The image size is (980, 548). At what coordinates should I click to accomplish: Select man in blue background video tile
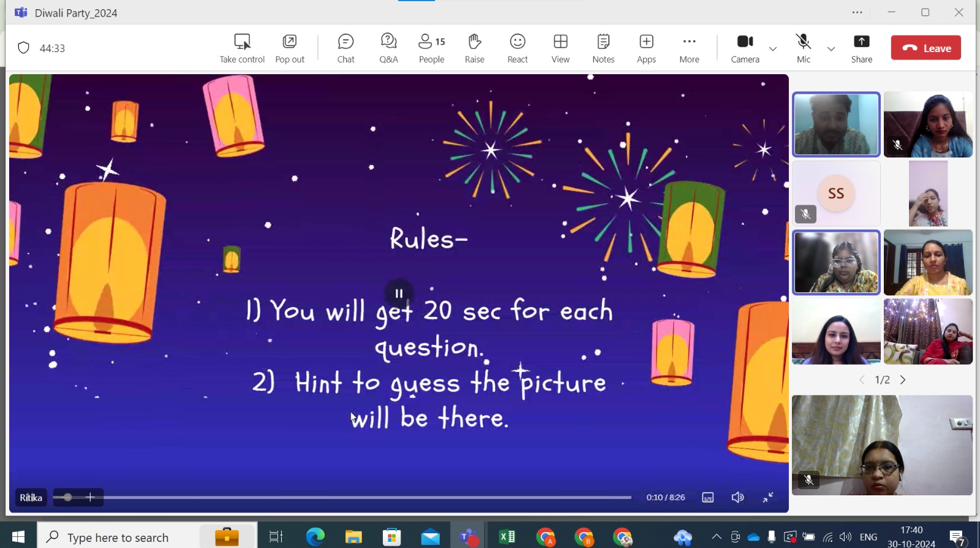(x=836, y=124)
